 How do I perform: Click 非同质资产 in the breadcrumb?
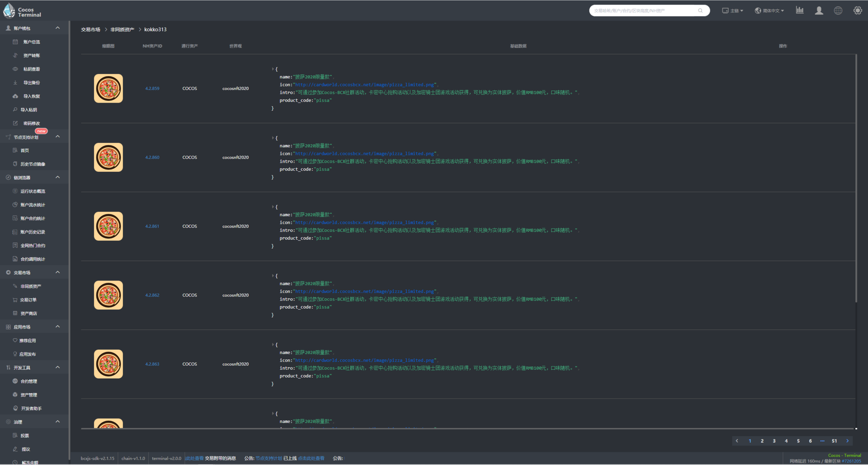click(x=122, y=29)
